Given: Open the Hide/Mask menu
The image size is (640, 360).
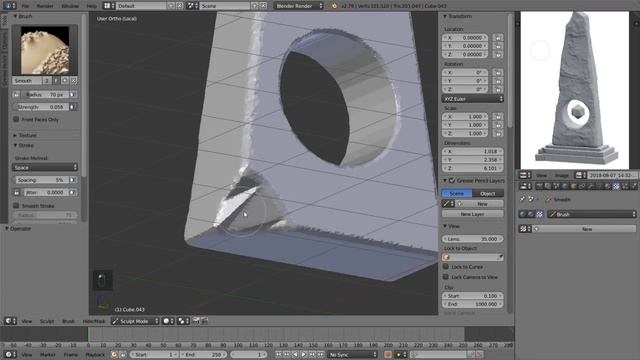Looking at the screenshot, I should tap(94, 321).
